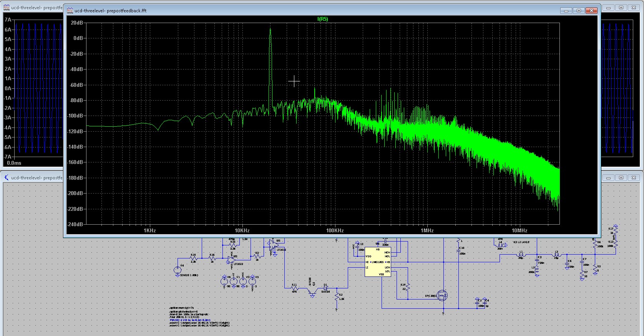The height and width of the screenshot is (336, 644).
Task: Select the C3 720n capacitor
Action: (537, 260)
